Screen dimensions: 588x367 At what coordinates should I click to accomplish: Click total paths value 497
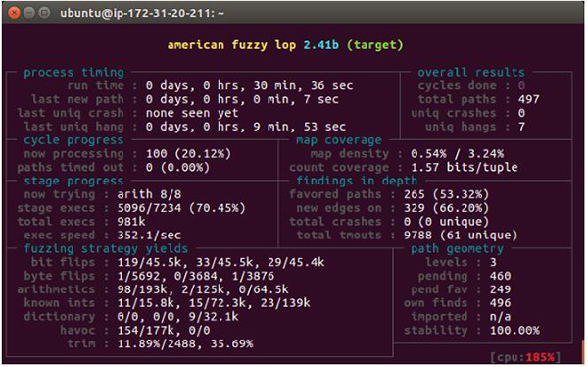(529, 99)
